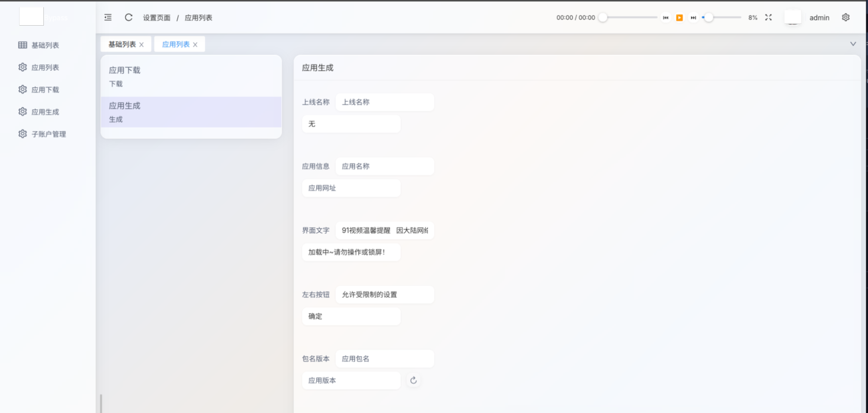Collapse the sidebar menu icon
The width and height of the screenshot is (868, 413).
108,17
